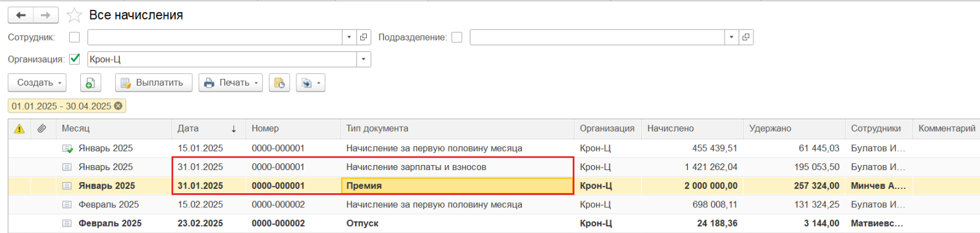The width and height of the screenshot is (980, 233).
Task: Click the Минчев А. employee cell
Action: [x=878, y=186]
